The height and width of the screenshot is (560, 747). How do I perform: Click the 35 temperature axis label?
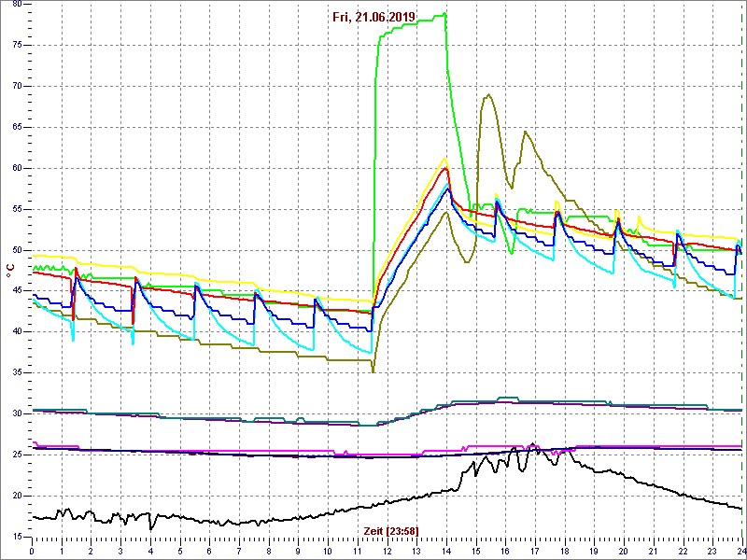coord(16,372)
